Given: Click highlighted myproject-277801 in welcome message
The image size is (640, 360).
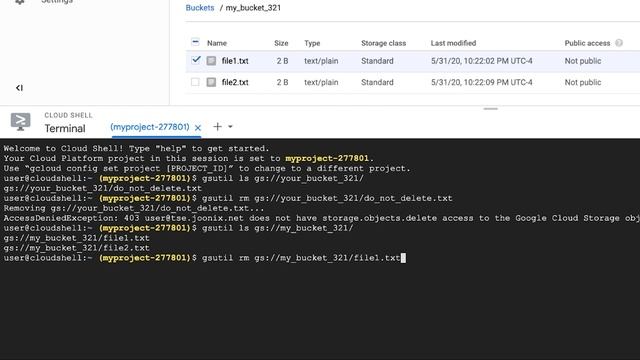Looking at the screenshot, I should tap(327, 158).
